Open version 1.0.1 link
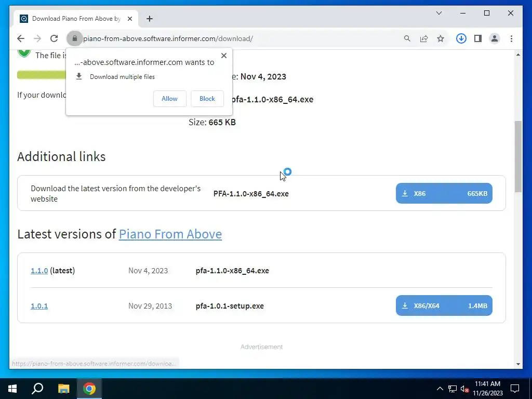Image resolution: width=532 pixels, height=399 pixels. (x=39, y=306)
